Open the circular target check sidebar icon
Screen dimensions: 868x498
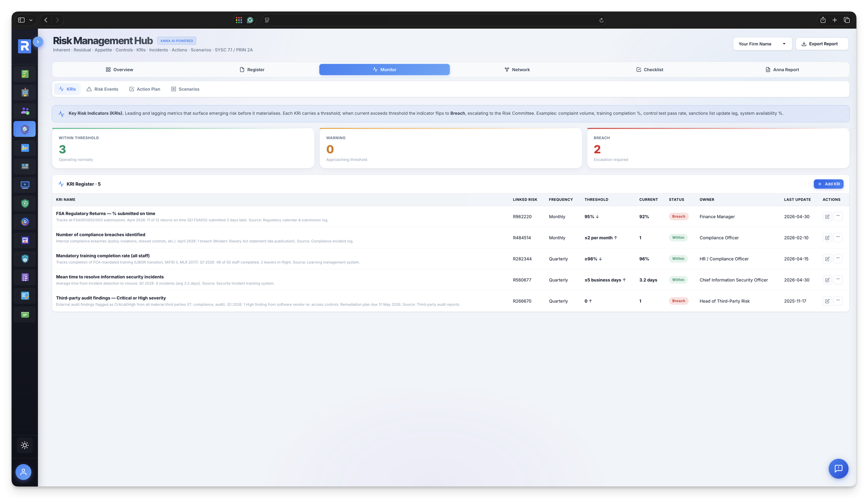(x=25, y=222)
